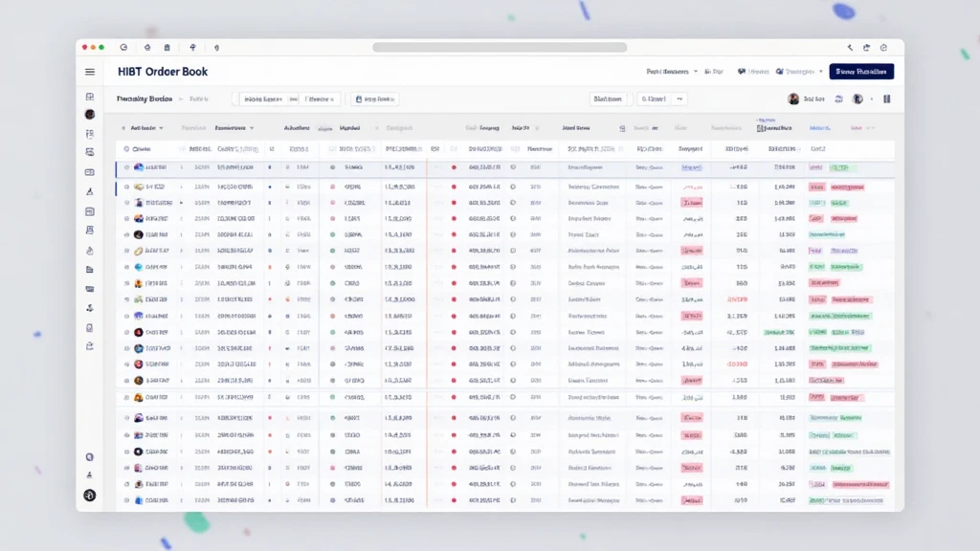Viewport: 980px width, 551px height.
Task: Click the browser address bar
Action: tap(500, 47)
